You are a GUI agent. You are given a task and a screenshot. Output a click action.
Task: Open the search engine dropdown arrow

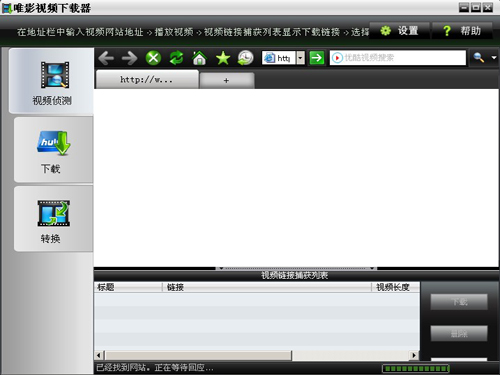click(x=494, y=58)
